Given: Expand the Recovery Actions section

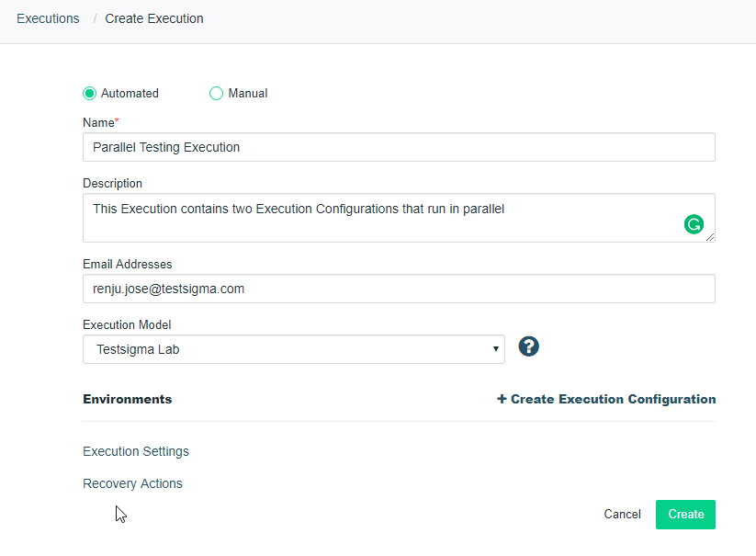Looking at the screenshot, I should pos(132,483).
